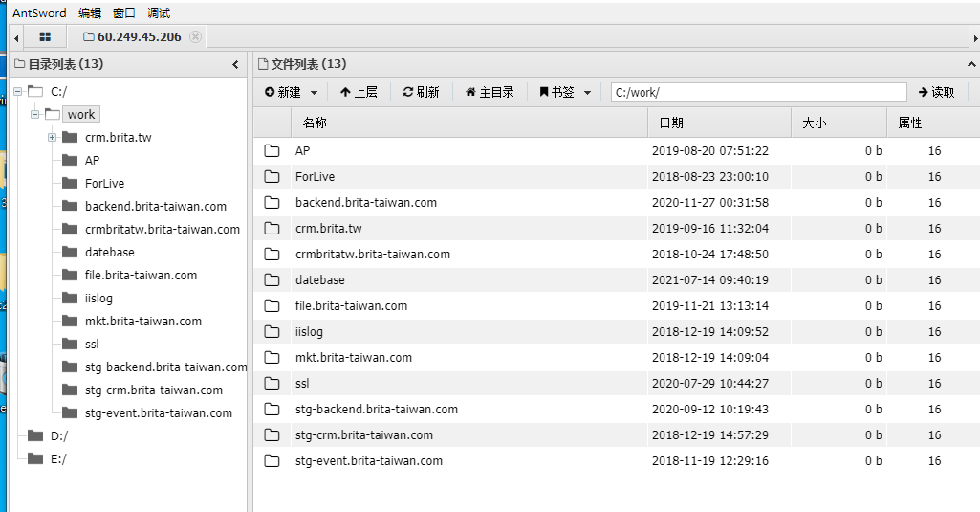Collapse the 文件列表 panel
This screenshot has width=980, height=512.
971,64
